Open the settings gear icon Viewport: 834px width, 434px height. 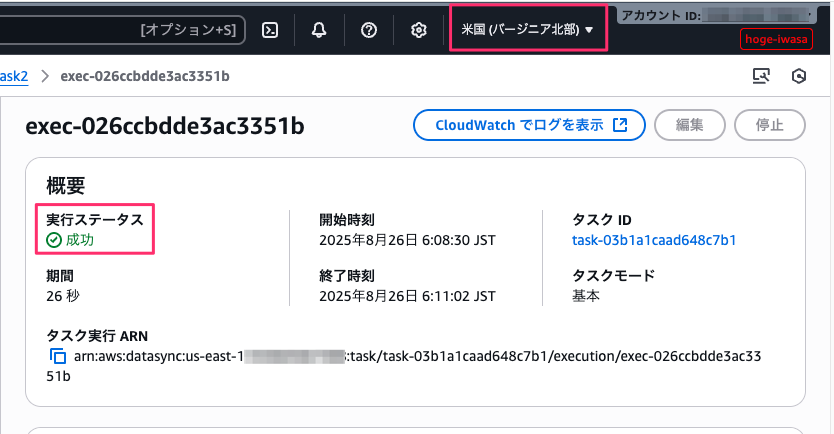pyautogui.click(x=419, y=30)
